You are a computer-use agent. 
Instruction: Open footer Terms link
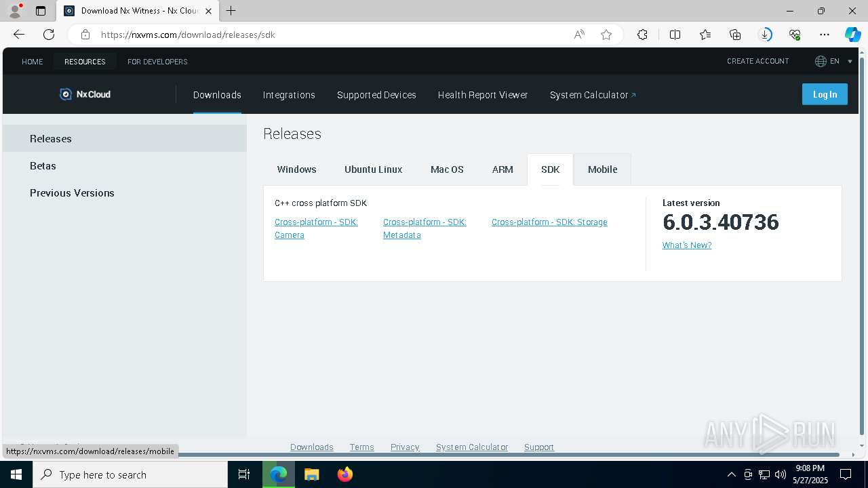[361, 447]
